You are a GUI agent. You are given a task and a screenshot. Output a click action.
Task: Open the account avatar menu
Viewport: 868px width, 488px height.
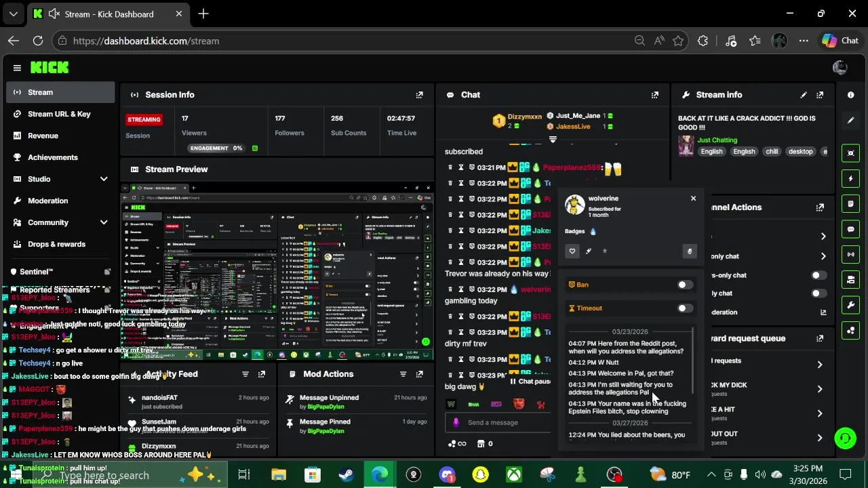coord(840,68)
